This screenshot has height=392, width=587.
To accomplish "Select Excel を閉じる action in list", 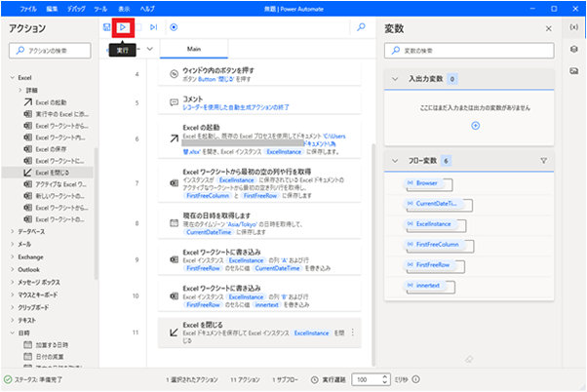I will click(47, 173).
